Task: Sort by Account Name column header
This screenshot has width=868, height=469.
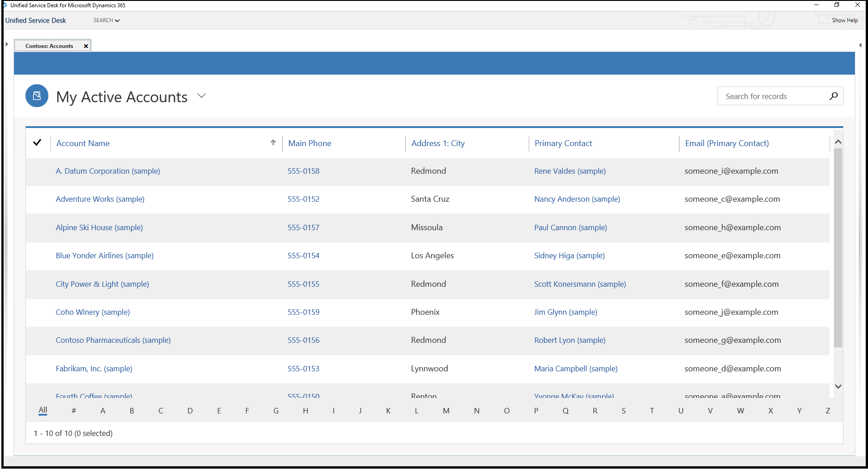Action: [83, 143]
